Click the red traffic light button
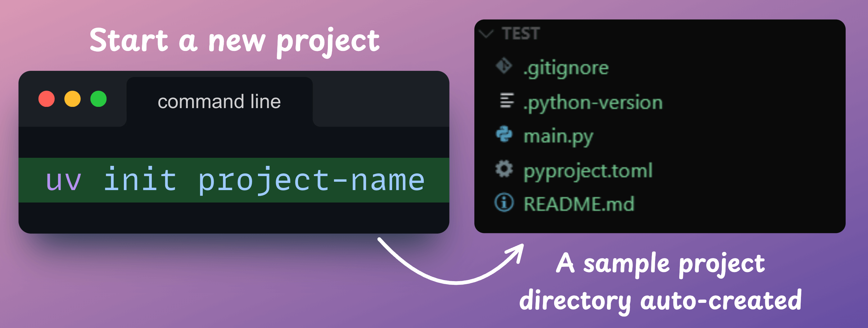Screen dimensions: 868x328 point(47,99)
